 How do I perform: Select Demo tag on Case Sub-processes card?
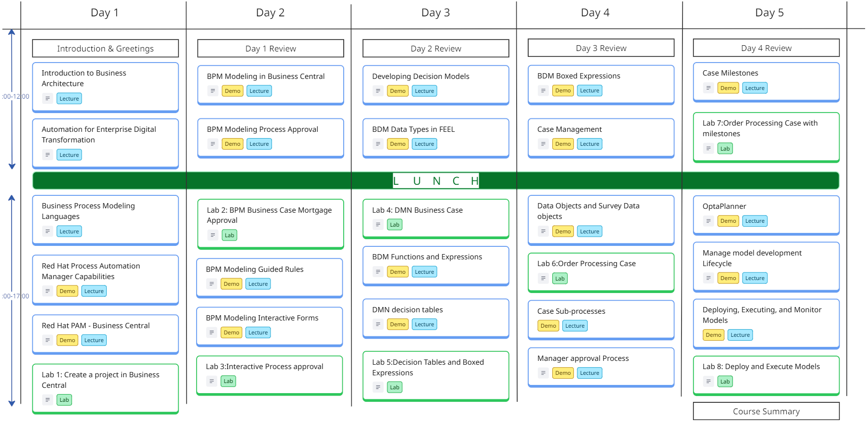coord(548,326)
